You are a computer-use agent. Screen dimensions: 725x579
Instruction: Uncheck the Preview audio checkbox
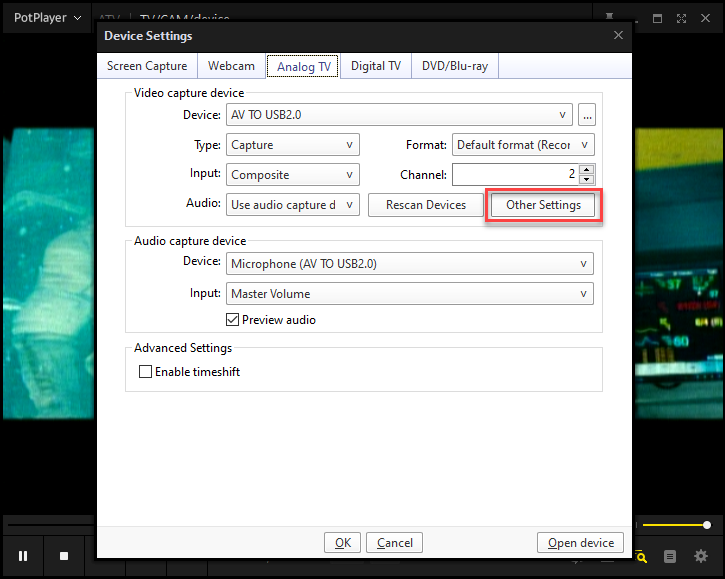[233, 320]
